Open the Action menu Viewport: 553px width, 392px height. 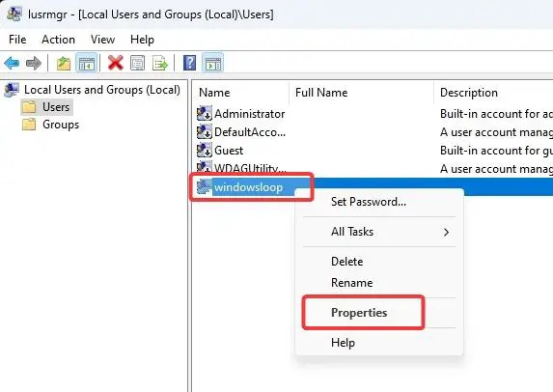click(58, 40)
